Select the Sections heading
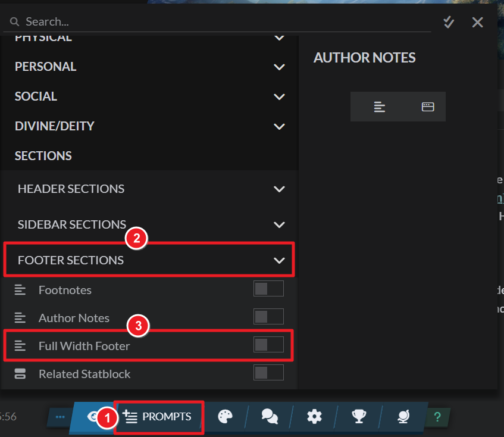The height and width of the screenshot is (437, 504). click(x=43, y=156)
